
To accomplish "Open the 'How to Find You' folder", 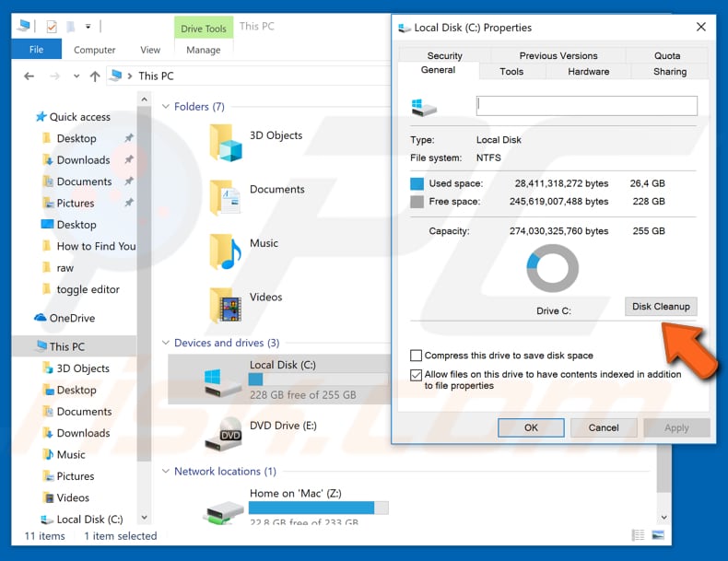I will tap(96, 246).
